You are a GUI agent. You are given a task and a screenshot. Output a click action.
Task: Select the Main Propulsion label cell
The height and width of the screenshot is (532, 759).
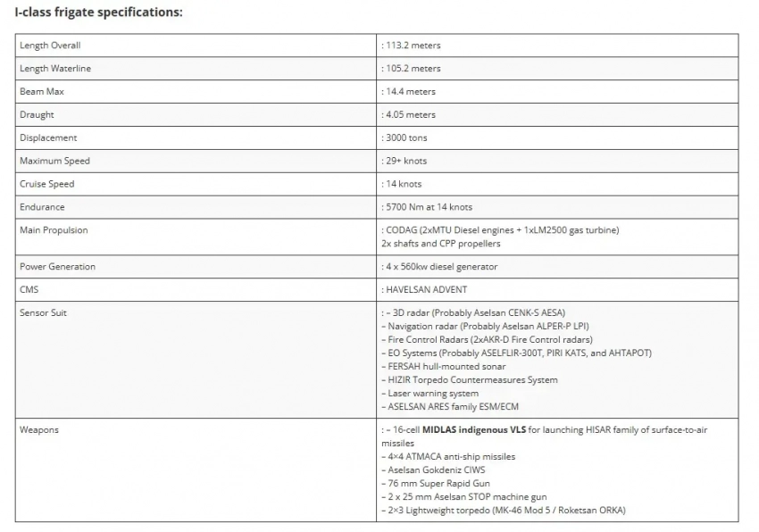pos(54,230)
